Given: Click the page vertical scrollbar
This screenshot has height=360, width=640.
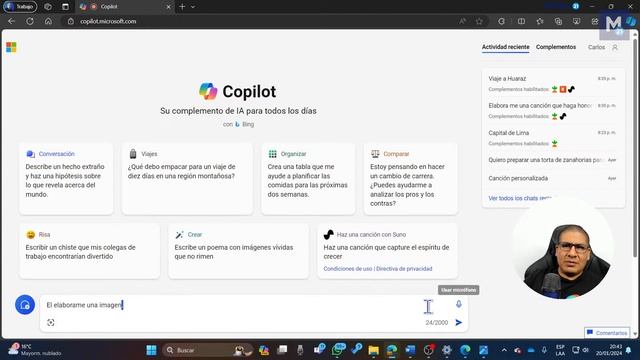Looking at the screenshot, I should pyautogui.click(x=635, y=147).
